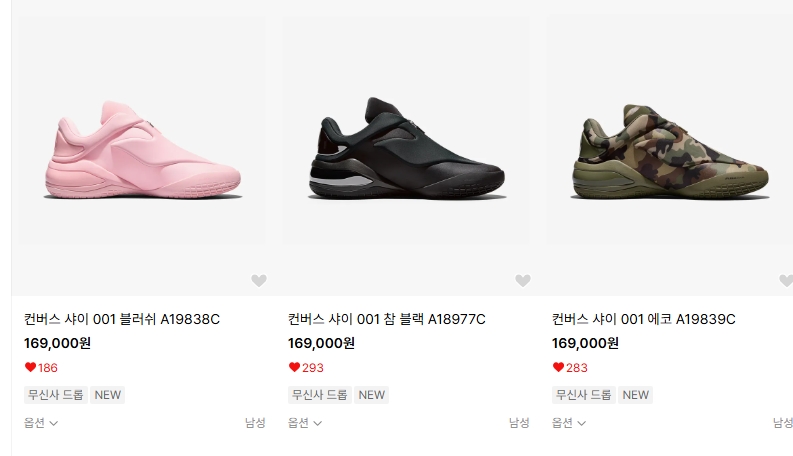This screenshot has width=793, height=456.
Task: Click 무신사 드롭 tag under camo shoe
Action: [584, 395]
